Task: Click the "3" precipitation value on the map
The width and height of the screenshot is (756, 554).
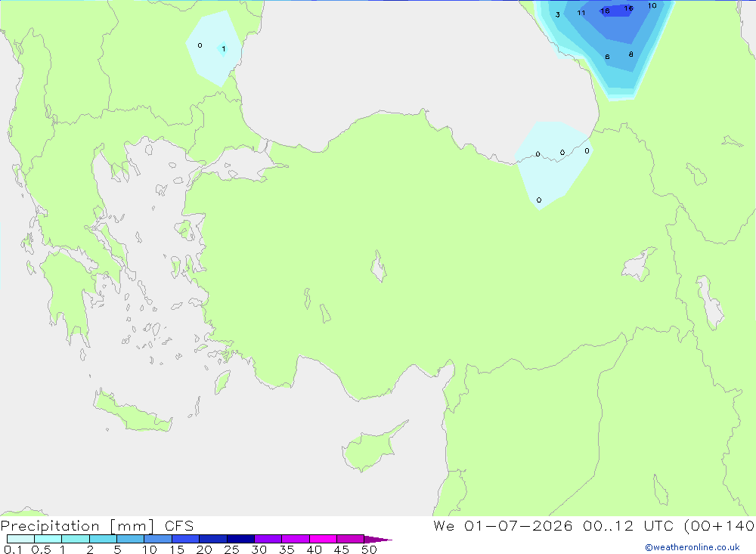Action: [x=558, y=14]
